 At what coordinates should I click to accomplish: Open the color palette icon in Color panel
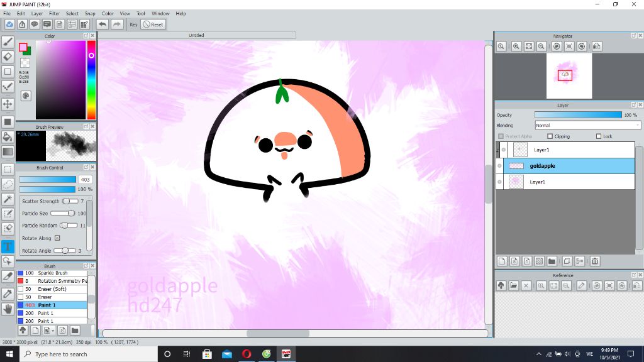(x=25, y=96)
